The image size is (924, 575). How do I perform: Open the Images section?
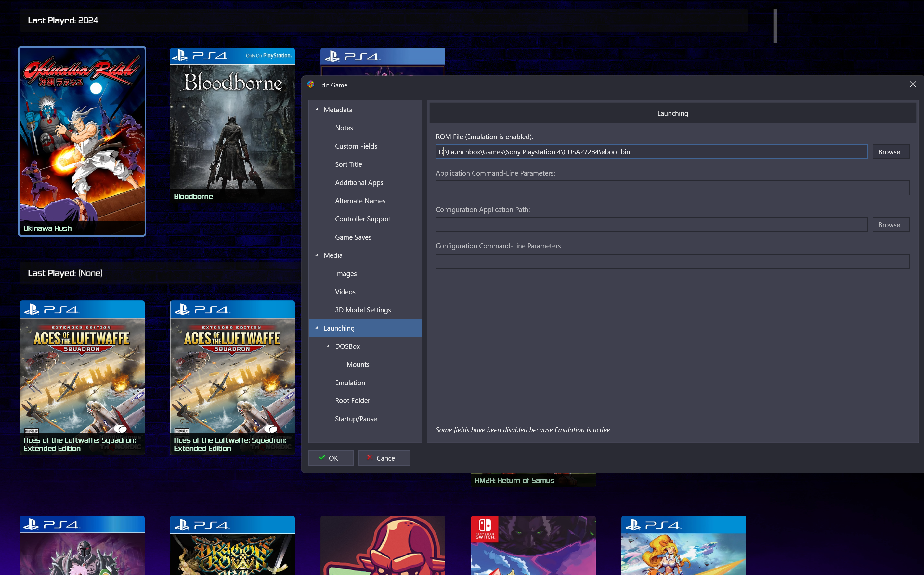click(345, 273)
